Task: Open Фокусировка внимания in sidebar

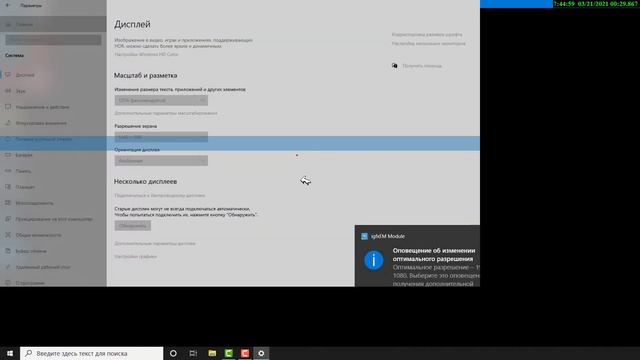Action: 53,123
